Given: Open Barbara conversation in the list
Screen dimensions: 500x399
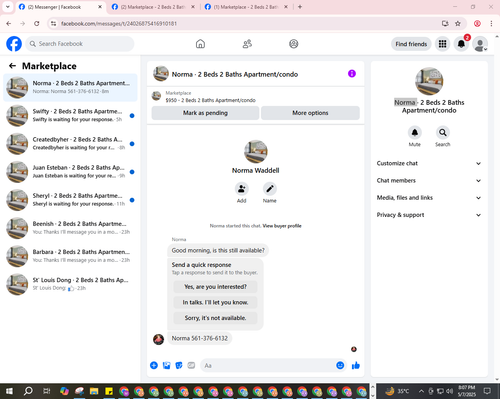Looking at the screenshot, I should [70, 256].
